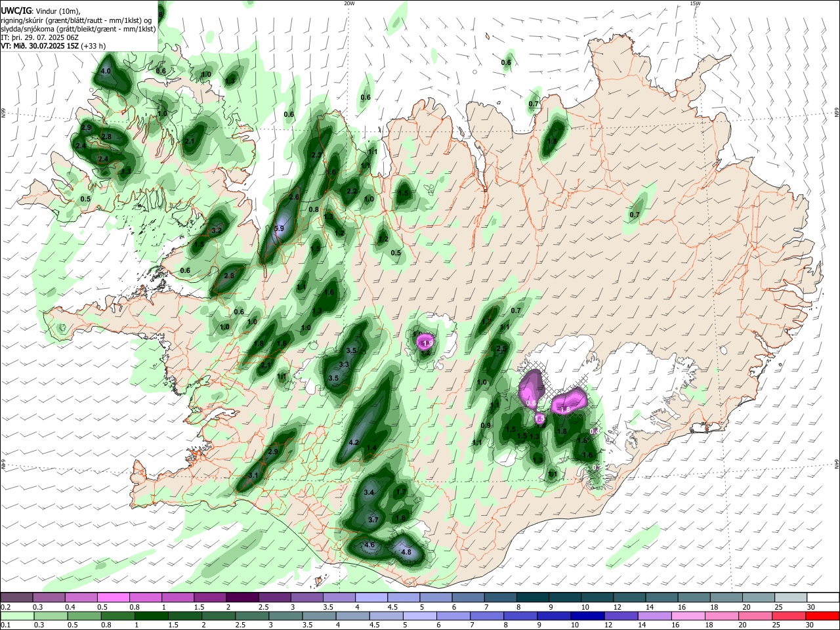Select the "4.6" rainfall value label
The image size is (840, 630).
369,545
